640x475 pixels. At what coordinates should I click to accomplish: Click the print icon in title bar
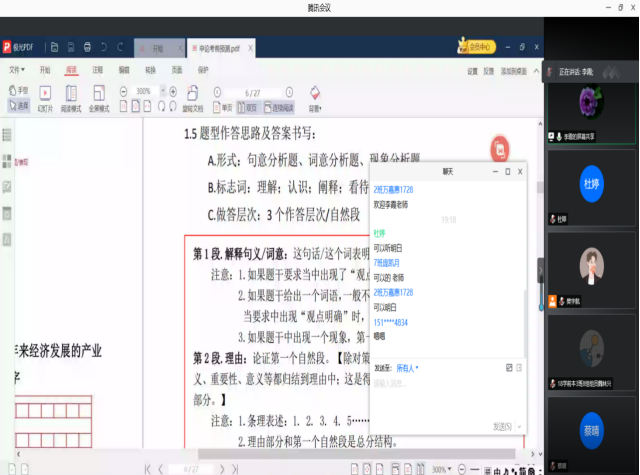tap(88, 47)
